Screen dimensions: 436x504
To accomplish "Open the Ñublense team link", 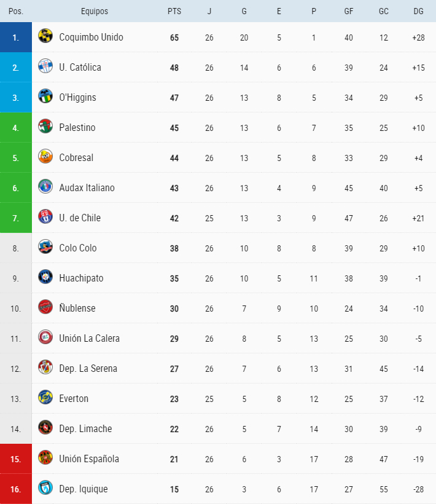I will 77,309.
